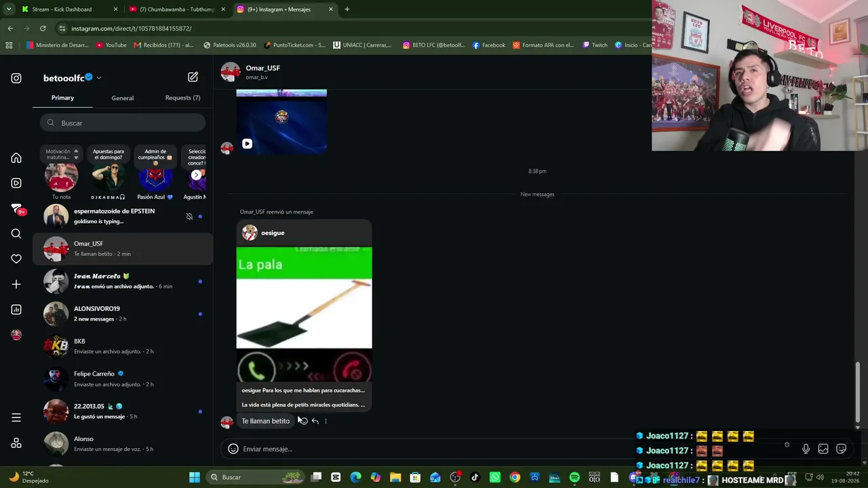
Task: Open the Felipe Carreño conversation
Action: click(123, 379)
